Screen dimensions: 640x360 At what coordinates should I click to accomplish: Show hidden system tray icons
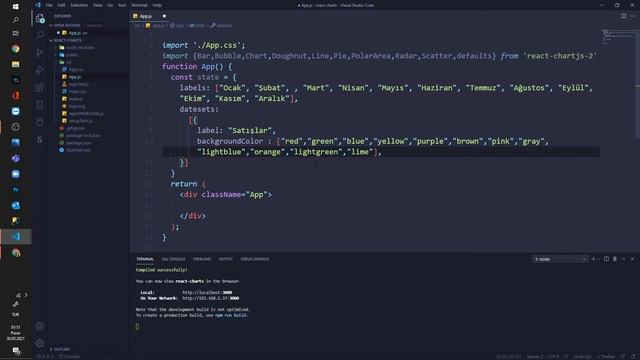(x=26, y=295)
